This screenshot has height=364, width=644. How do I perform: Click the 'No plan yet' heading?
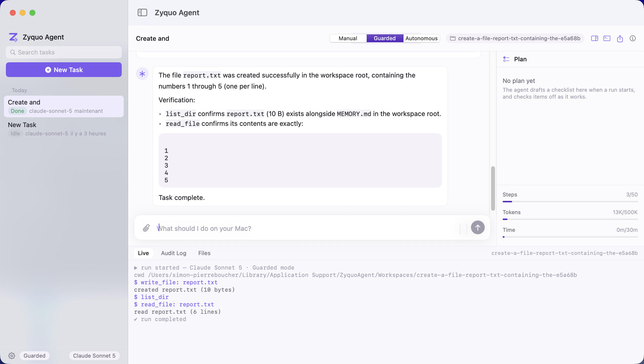pyautogui.click(x=519, y=81)
